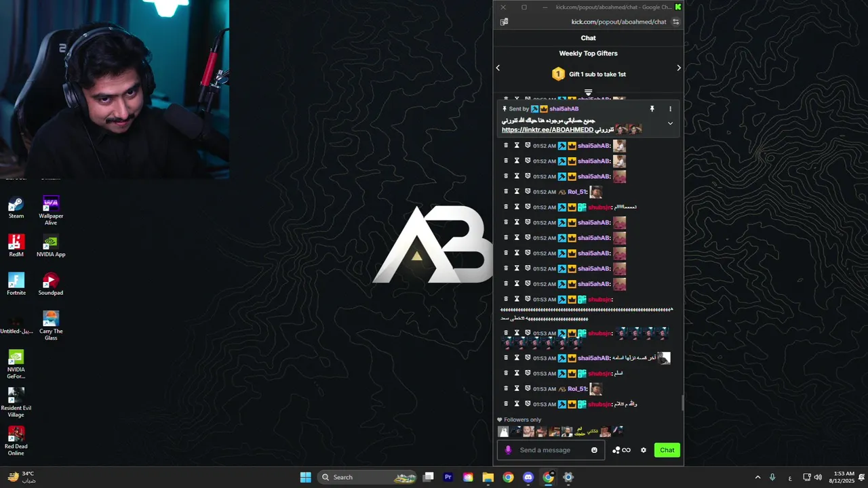Open File Explorer from taskbar

[x=488, y=477]
